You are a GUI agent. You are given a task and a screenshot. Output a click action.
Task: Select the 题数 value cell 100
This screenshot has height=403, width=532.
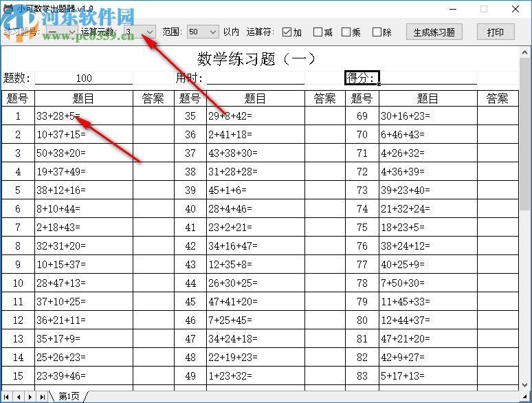pyautogui.click(x=84, y=78)
